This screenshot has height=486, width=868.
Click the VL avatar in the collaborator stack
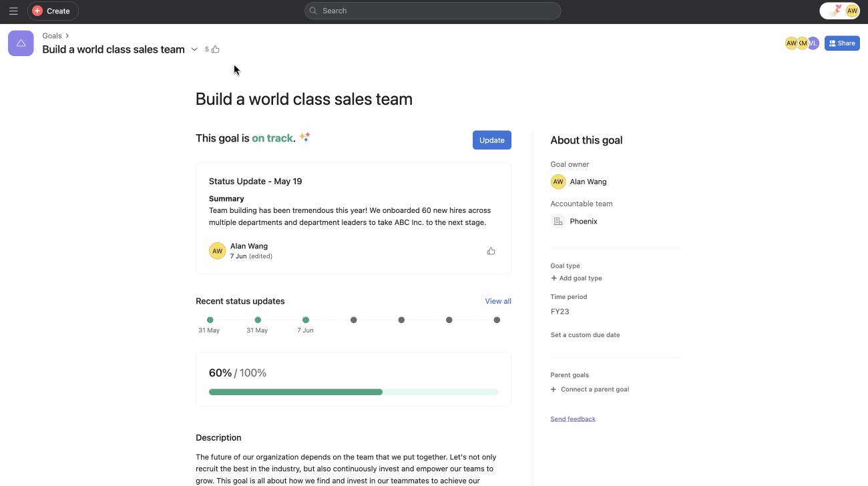point(813,43)
